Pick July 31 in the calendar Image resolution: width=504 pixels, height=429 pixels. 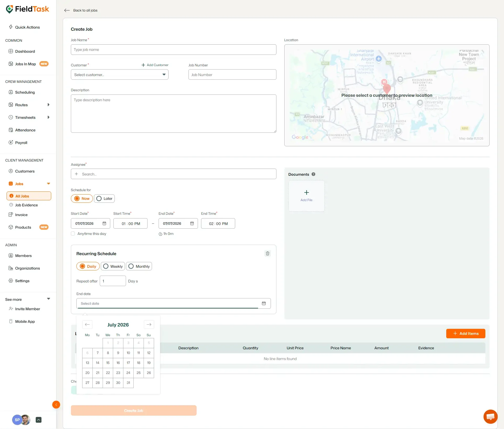pos(128,383)
